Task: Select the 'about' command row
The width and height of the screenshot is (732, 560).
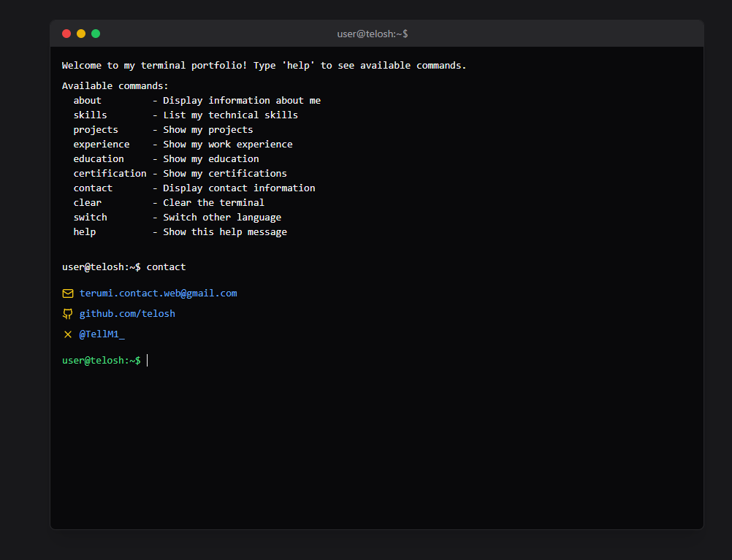Action: tap(197, 101)
